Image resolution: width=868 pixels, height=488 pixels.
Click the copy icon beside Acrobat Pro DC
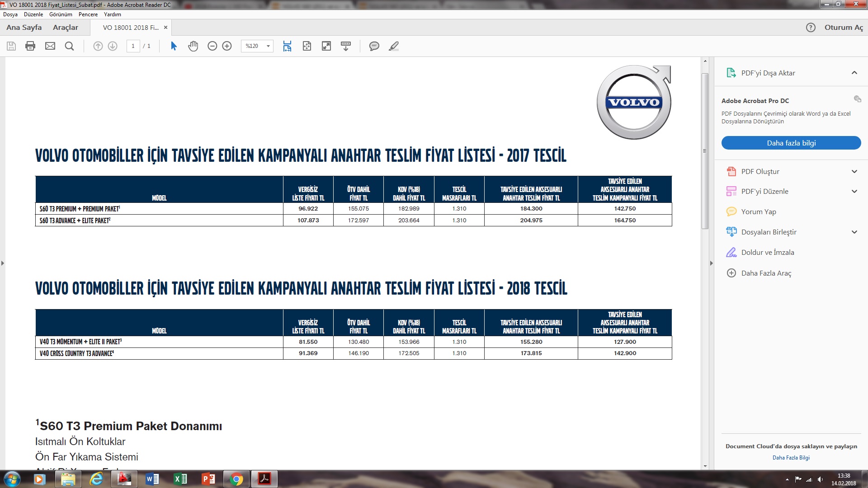pyautogui.click(x=857, y=99)
